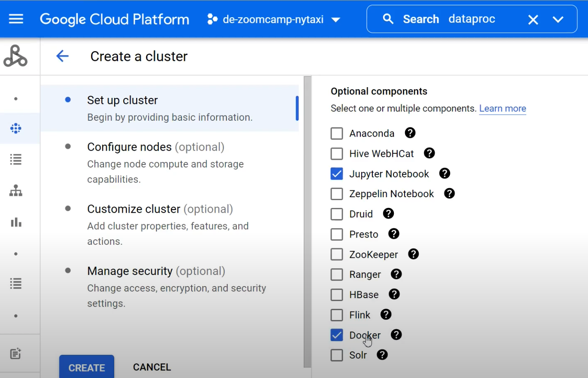Uncheck the Jupyter Notebook component

pos(337,174)
